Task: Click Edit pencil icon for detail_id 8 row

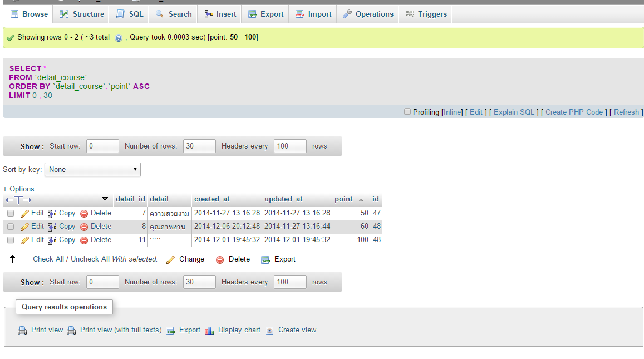Action: point(24,227)
